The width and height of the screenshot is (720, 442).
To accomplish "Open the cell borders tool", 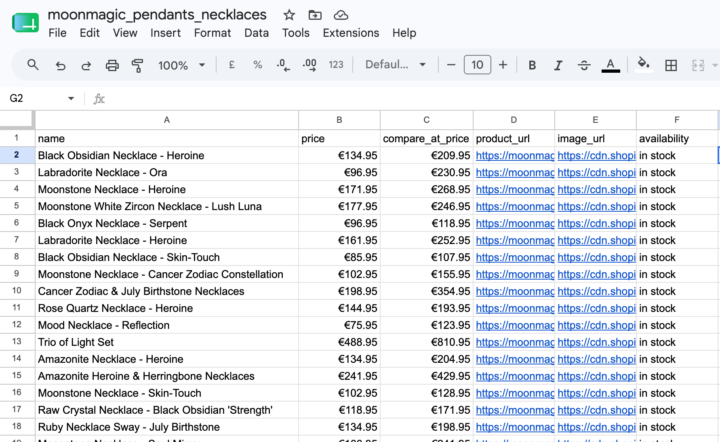I will tap(671, 65).
